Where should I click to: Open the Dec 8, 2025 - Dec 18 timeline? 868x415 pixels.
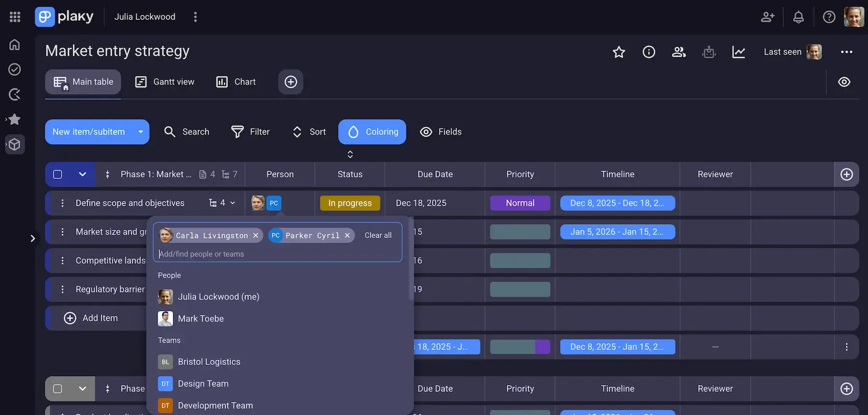click(x=618, y=203)
